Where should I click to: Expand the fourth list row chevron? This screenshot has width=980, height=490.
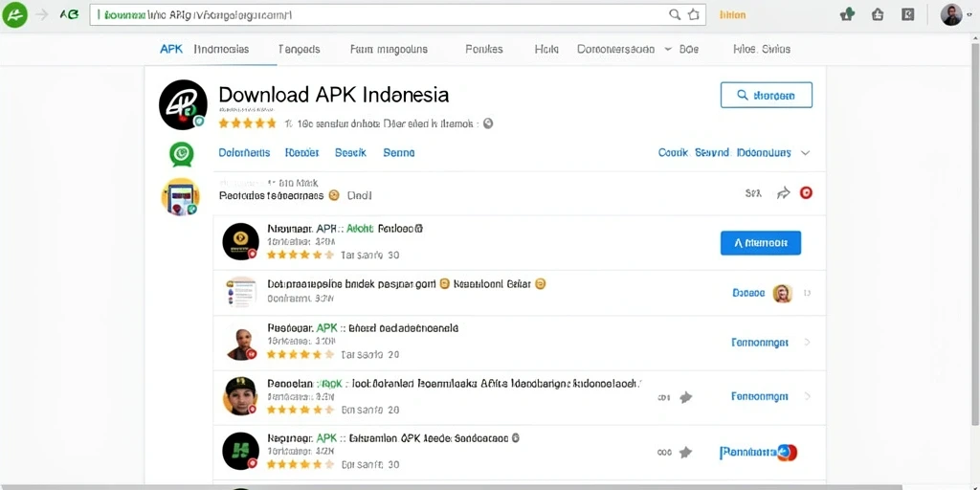pyautogui.click(x=807, y=396)
